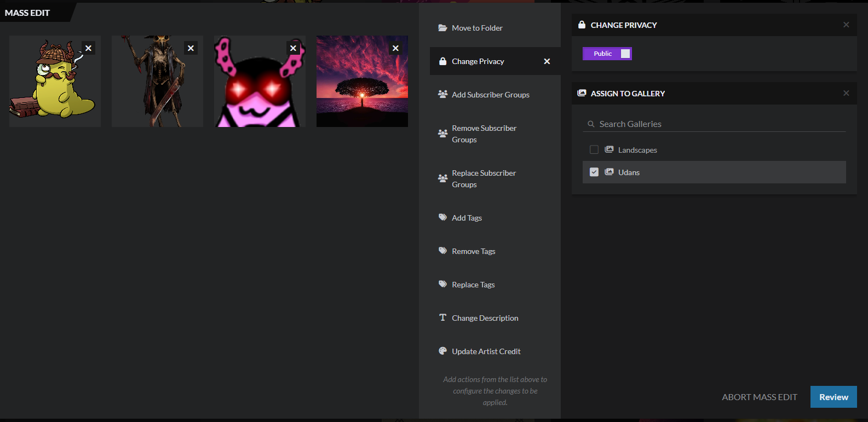Toggle the Public privacy switch
This screenshot has width=868, height=422.
[607, 54]
